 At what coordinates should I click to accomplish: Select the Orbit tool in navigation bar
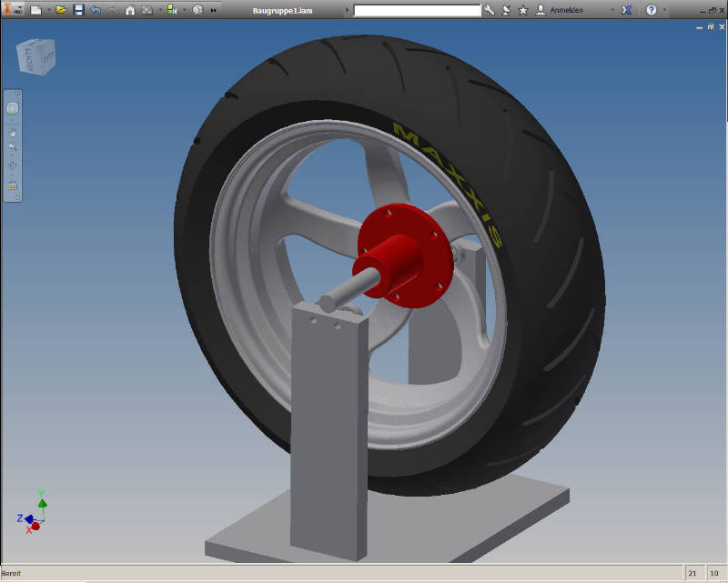(x=13, y=165)
